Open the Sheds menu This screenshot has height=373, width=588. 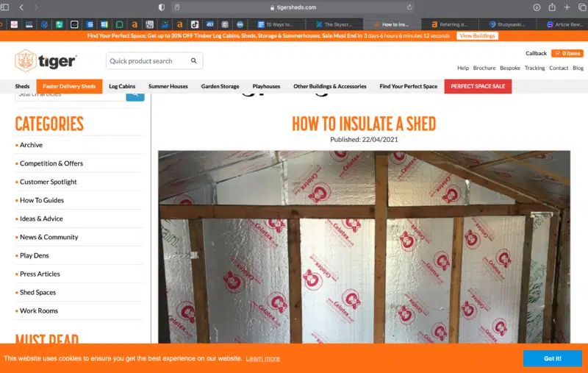(22, 86)
